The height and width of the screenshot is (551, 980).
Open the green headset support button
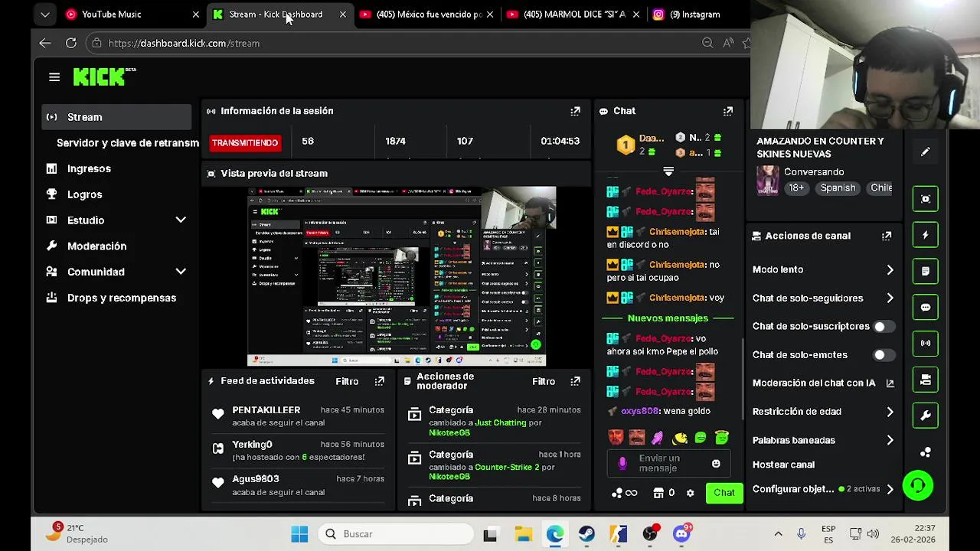(918, 485)
